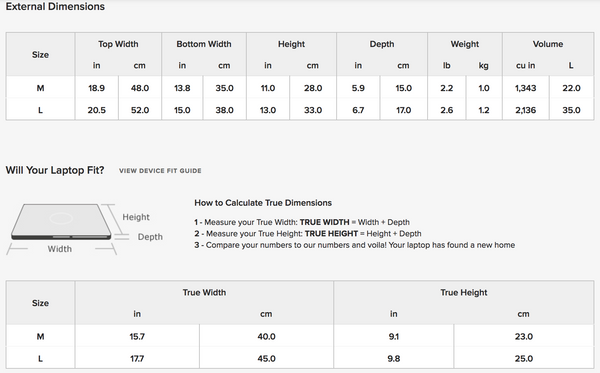Open the View Device Fit Guide link
600x373 pixels.
(x=160, y=171)
